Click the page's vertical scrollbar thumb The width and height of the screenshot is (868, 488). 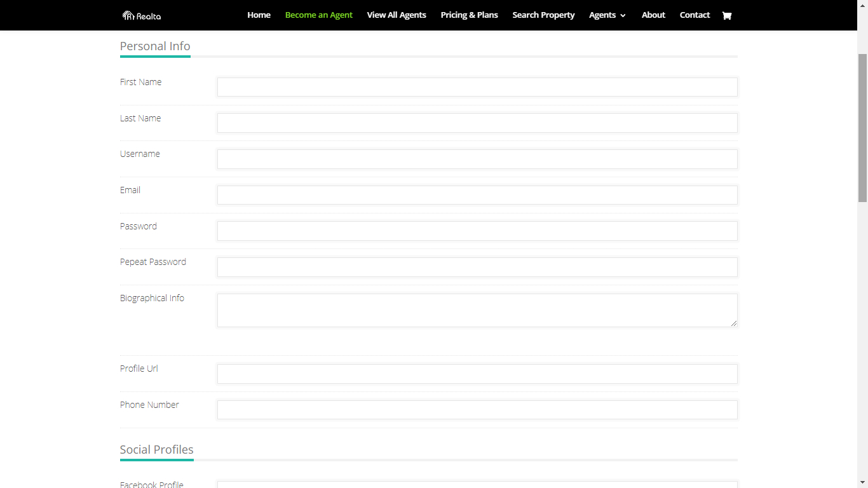[x=862, y=127]
